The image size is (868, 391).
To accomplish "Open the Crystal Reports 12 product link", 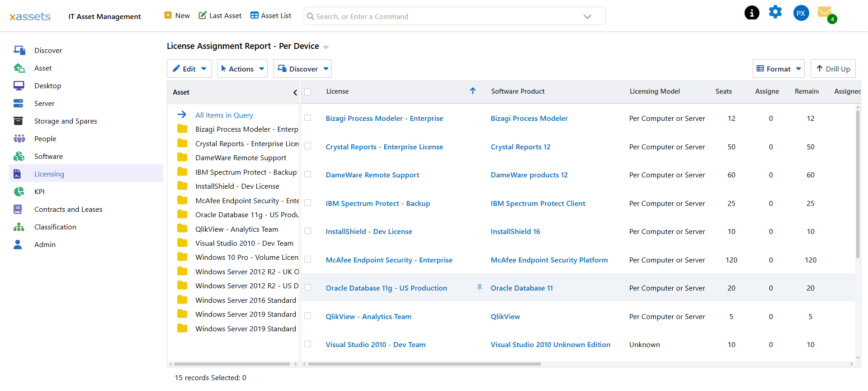I will [520, 147].
